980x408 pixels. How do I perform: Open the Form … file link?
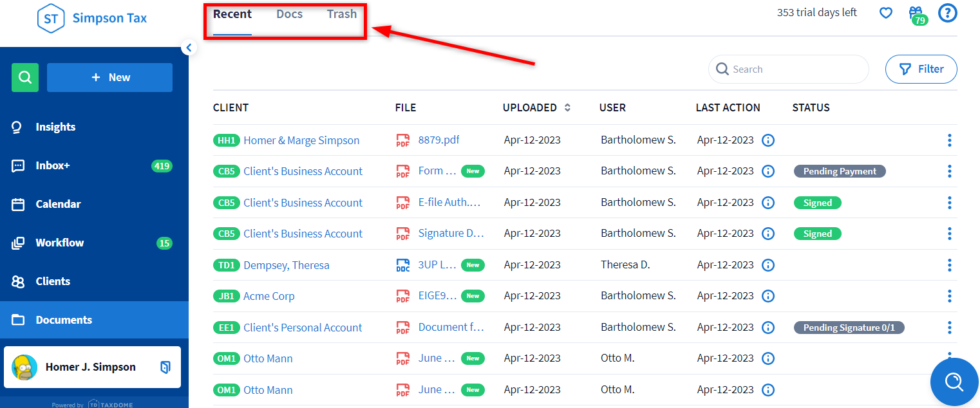click(437, 171)
